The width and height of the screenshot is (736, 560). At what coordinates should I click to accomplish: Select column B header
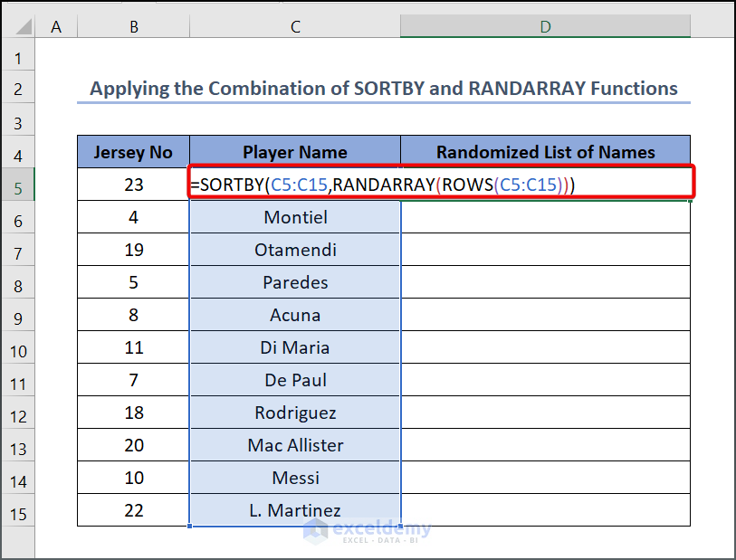pos(134,26)
